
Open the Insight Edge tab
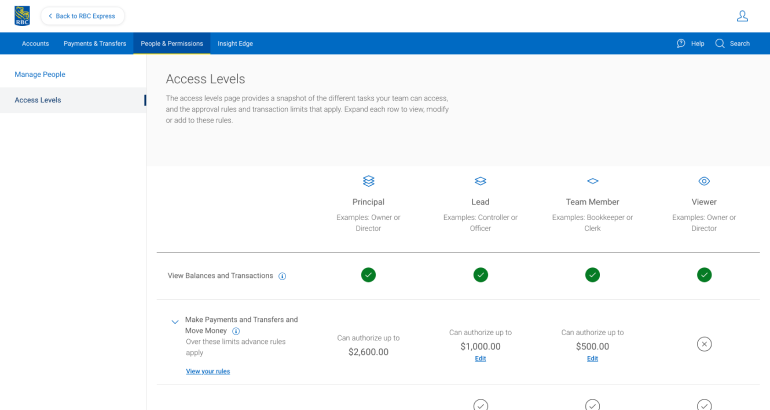click(236, 44)
